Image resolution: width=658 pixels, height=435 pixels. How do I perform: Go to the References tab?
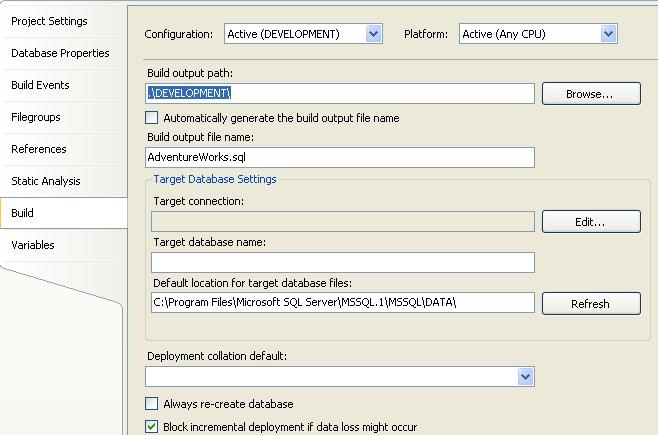(x=39, y=149)
